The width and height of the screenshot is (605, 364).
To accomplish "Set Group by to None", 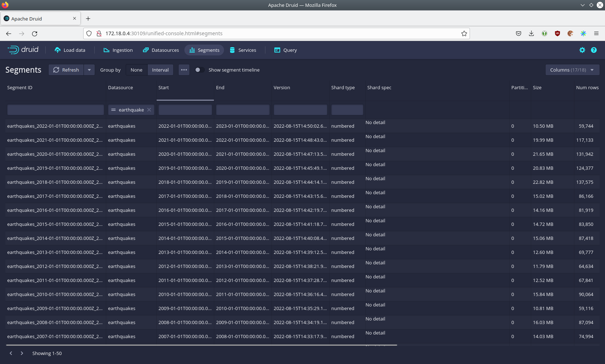I will coord(136,70).
